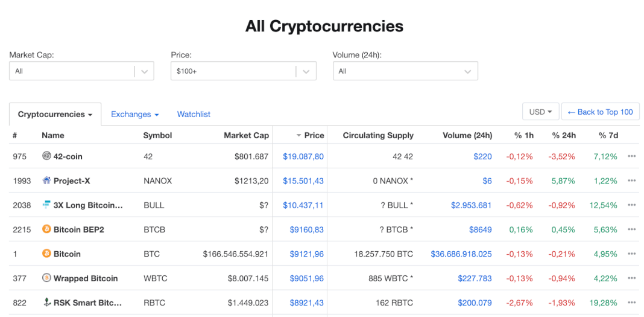Expand the Exchanges dropdown tab
The image size is (644, 317).
coord(134,114)
